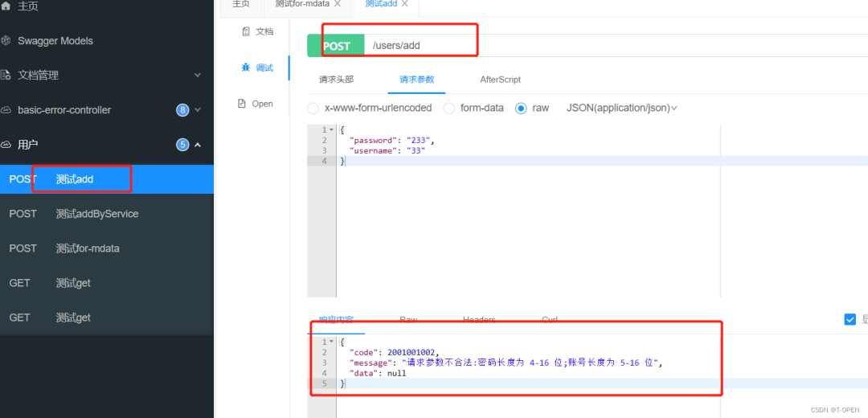Click the 文档管理 document icon in sidebar

click(x=6, y=76)
